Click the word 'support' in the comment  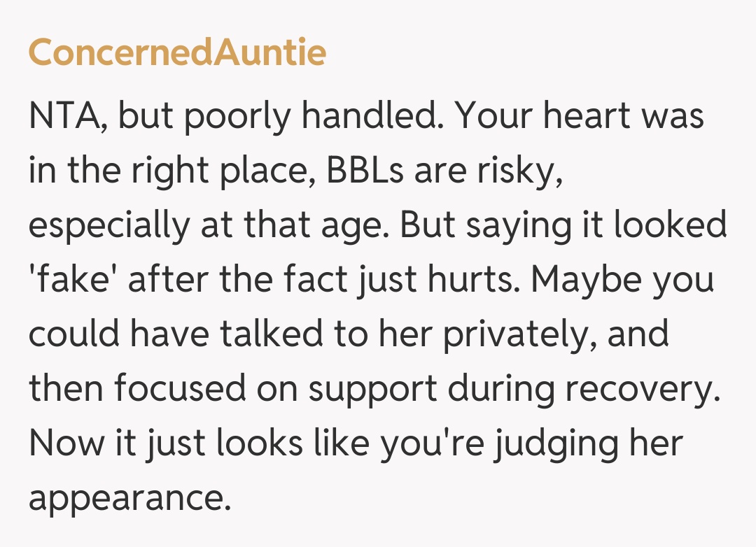point(378,390)
